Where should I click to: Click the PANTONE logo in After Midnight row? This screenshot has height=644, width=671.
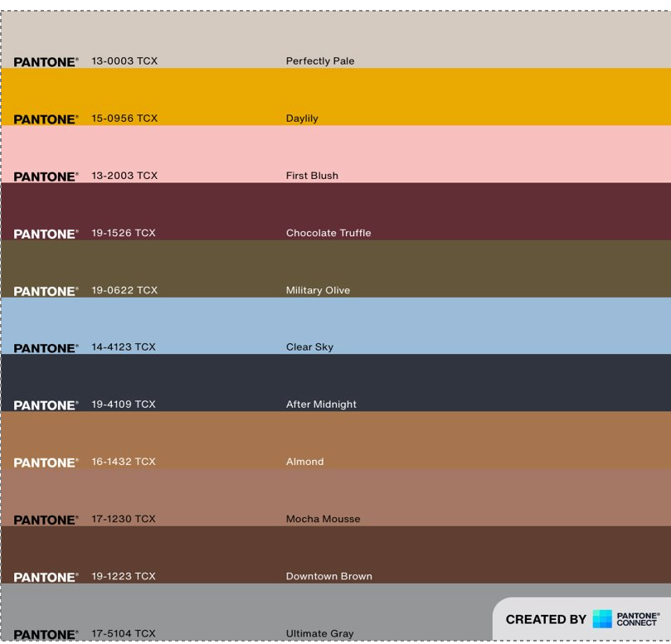point(46,405)
